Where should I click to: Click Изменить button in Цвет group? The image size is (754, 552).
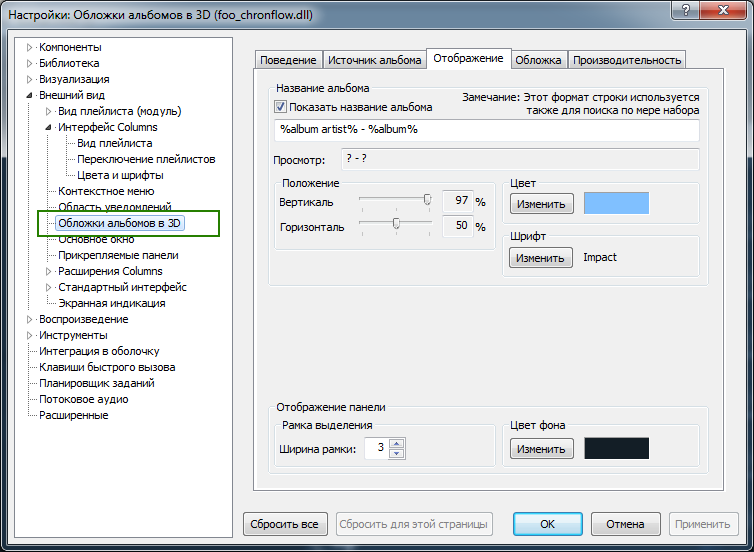click(x=541, y=204)
